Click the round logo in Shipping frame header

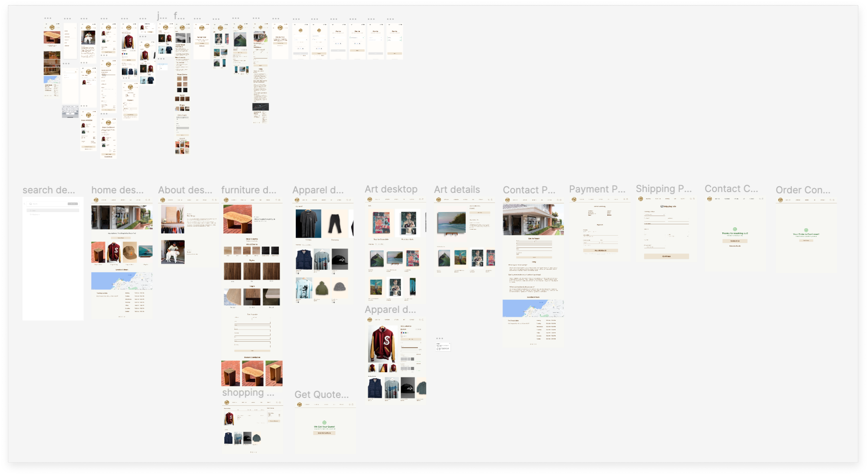coord(641,199)
